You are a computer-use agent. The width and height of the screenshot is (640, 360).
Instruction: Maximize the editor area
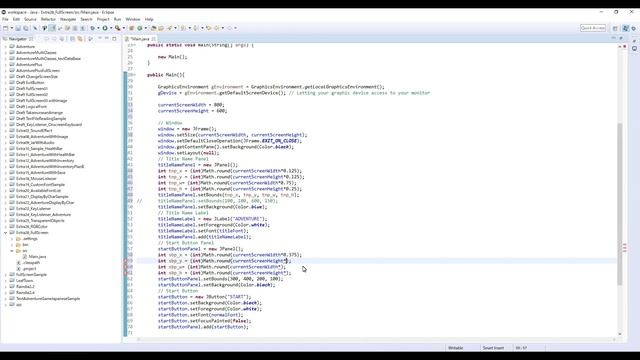point(621,38)
